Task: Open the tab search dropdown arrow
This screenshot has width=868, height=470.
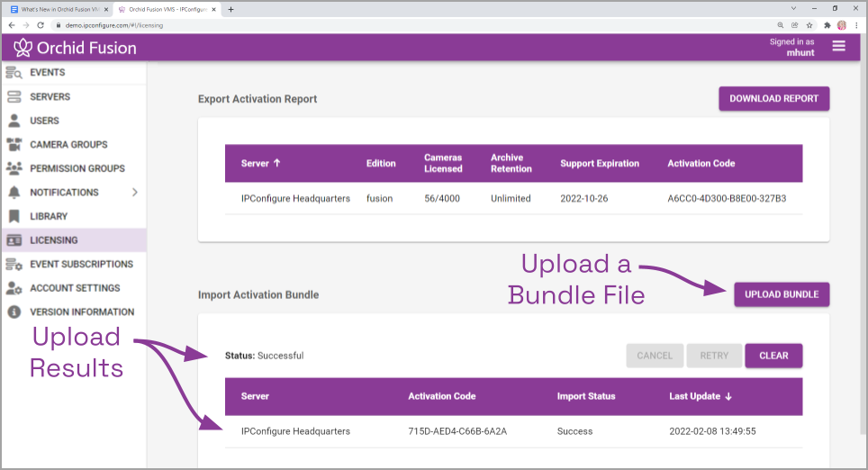Action: (793, 8)
